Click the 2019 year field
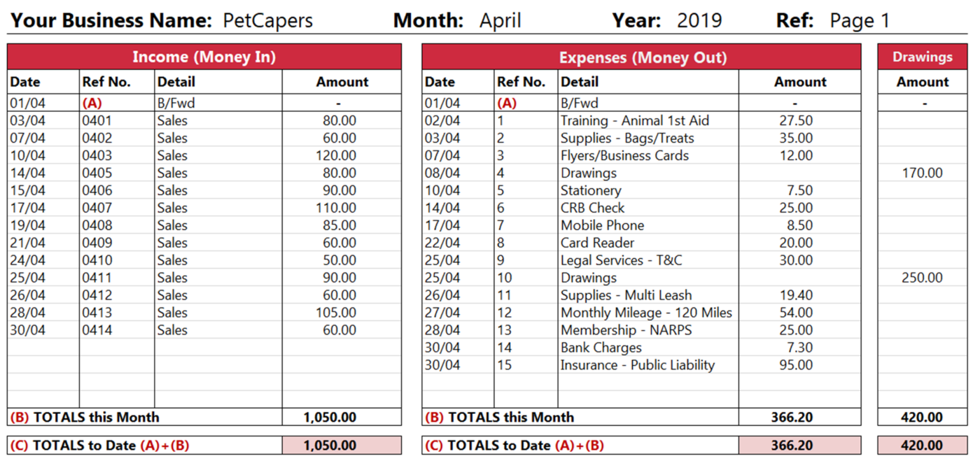Screen dimensions: 980x463 pos(699,20)
